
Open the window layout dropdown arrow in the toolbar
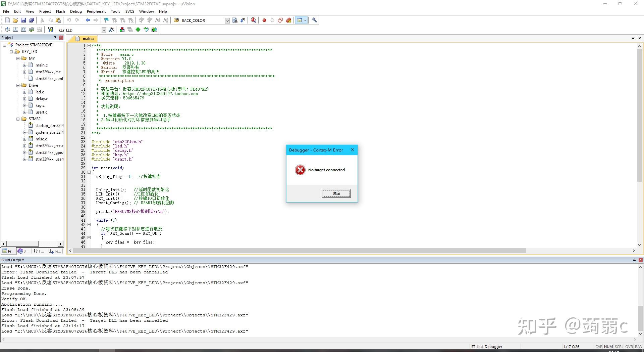[305, 20]
